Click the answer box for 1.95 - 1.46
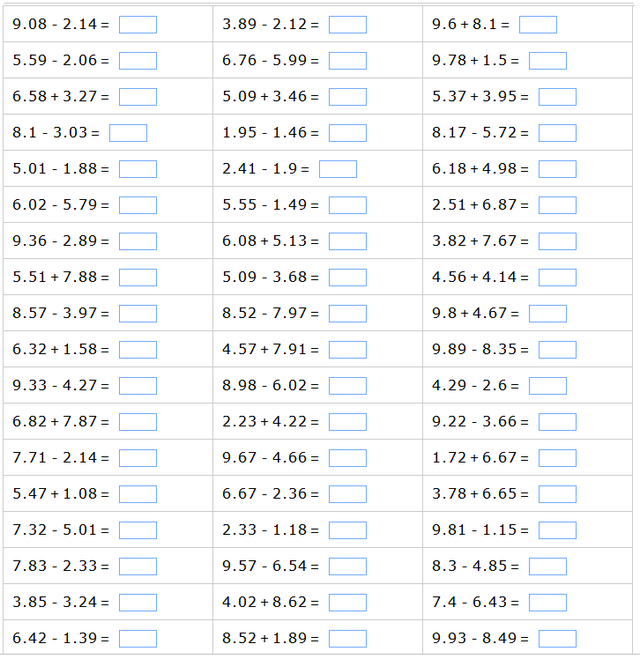This screenshot has width=640, height=659. [x=348, y=133]
